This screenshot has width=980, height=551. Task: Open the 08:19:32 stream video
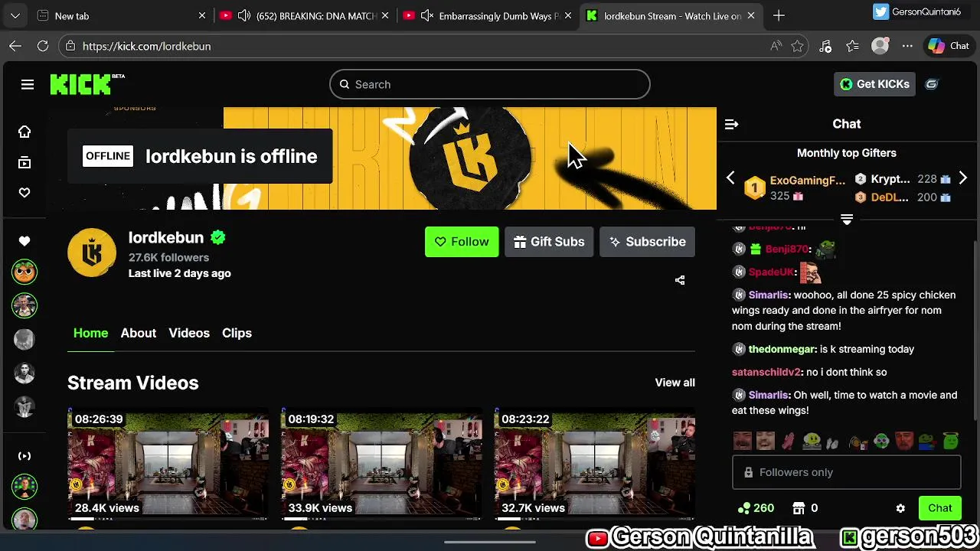[x=381, y=465]
